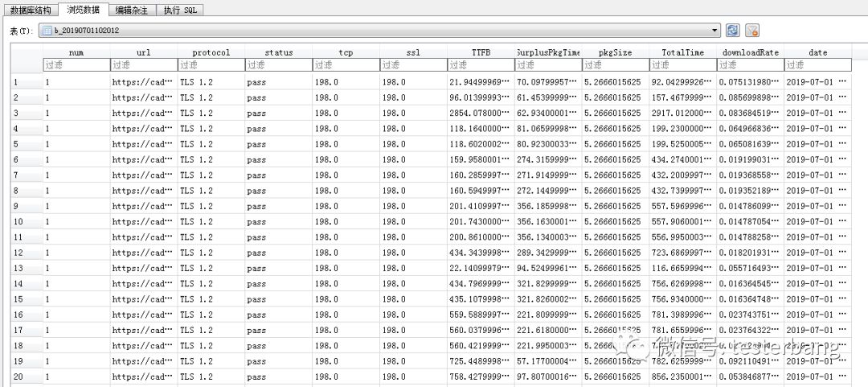Switch to 浏览数据 tab
The image size is (868, 387).
[x=83, y=10]
